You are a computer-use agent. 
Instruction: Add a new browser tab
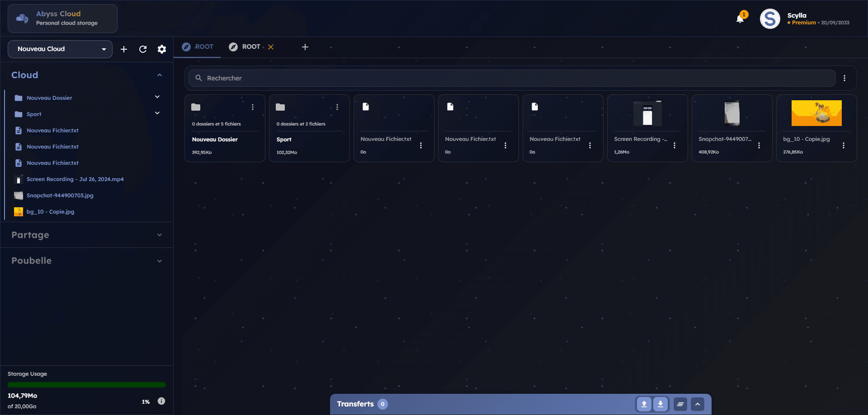click(x=305, y=47)
